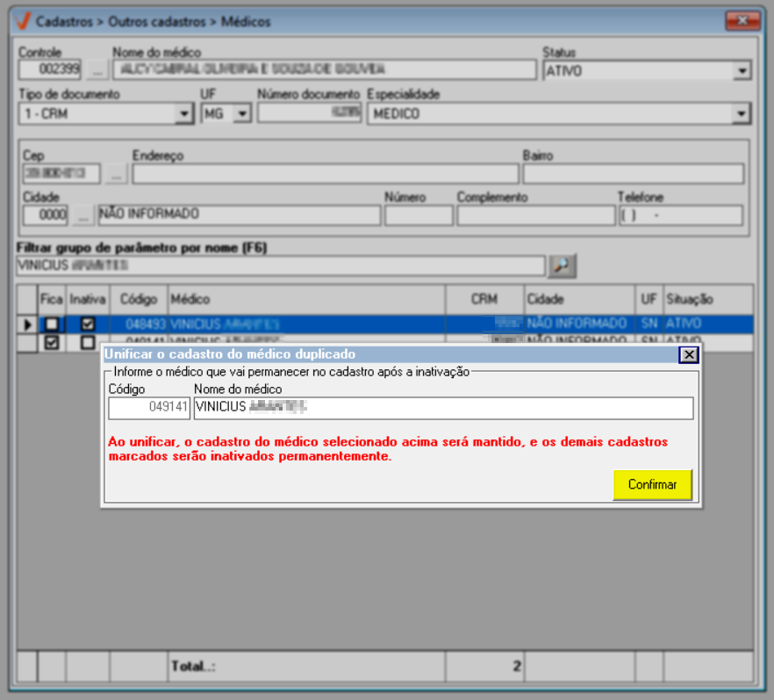Viewport: 774px width, 700px height.
Task: Click the Código column header
Action: pyautogui.click(x=139, y=299)
